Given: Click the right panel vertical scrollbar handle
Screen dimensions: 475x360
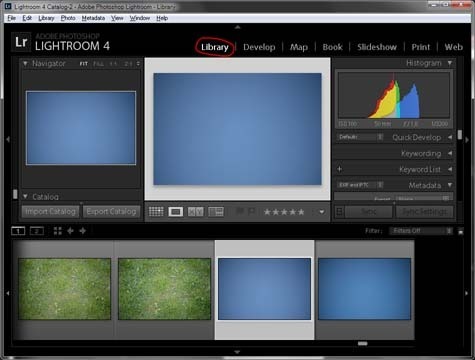Looking at the screenshot, I should 460,135.
